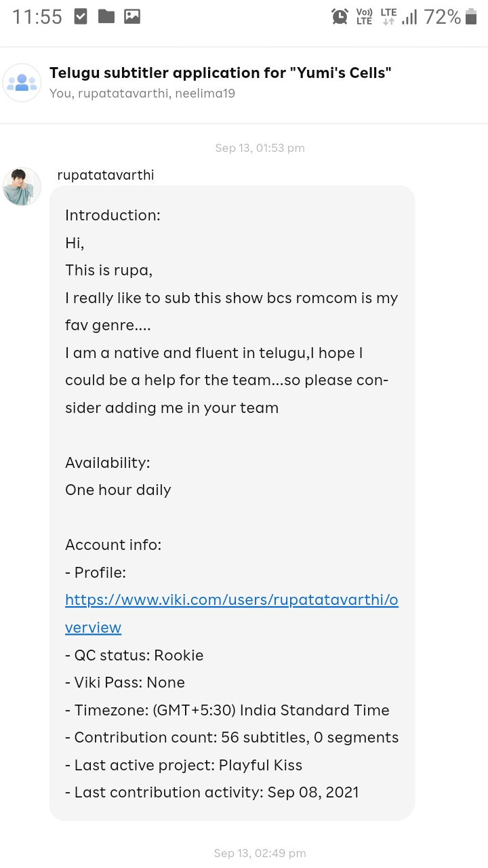The height and width of the screenshot is (868, 488).
Task: Open the viki.com rupatatavarthi profile link
Action: tap(231, 601)
